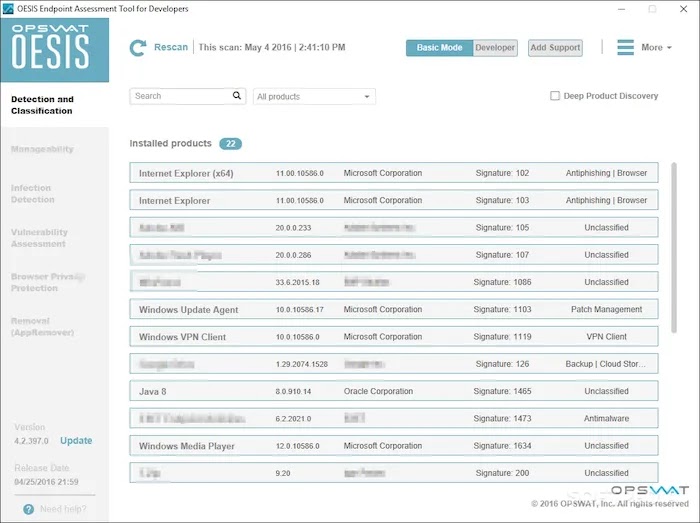This screenshot has width=700, height=523.
Task: Click the search magnifier icon
Action: pyautogui.click(x=237, y=95)
